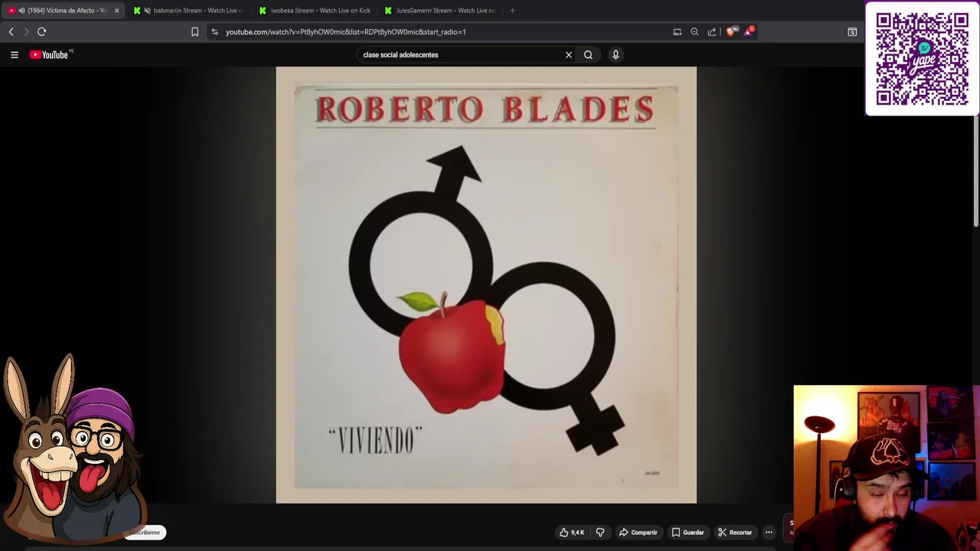Click the zoom magnifier icon in address bar

coord(694,31)
